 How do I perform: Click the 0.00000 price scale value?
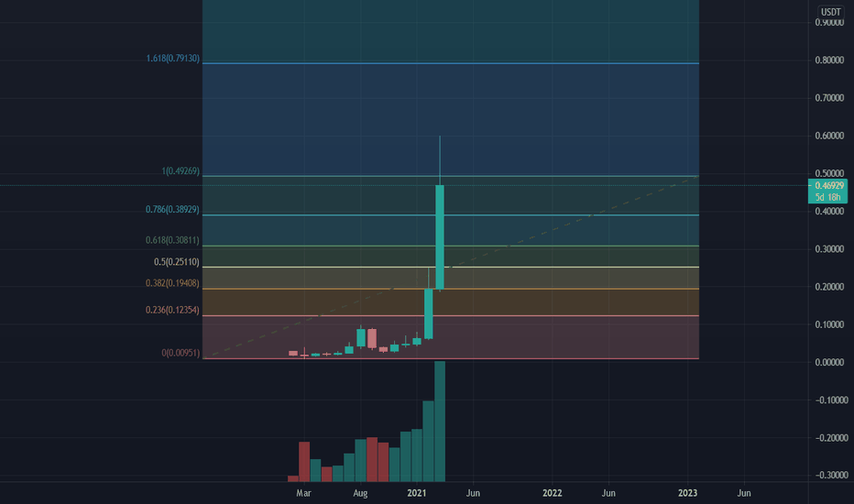[829, 362]
